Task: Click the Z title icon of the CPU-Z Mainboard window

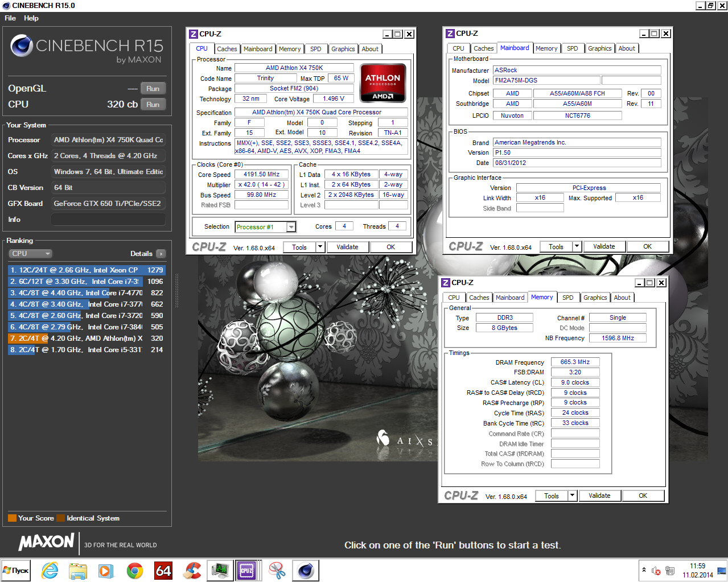Action: [x=450, y=34]
